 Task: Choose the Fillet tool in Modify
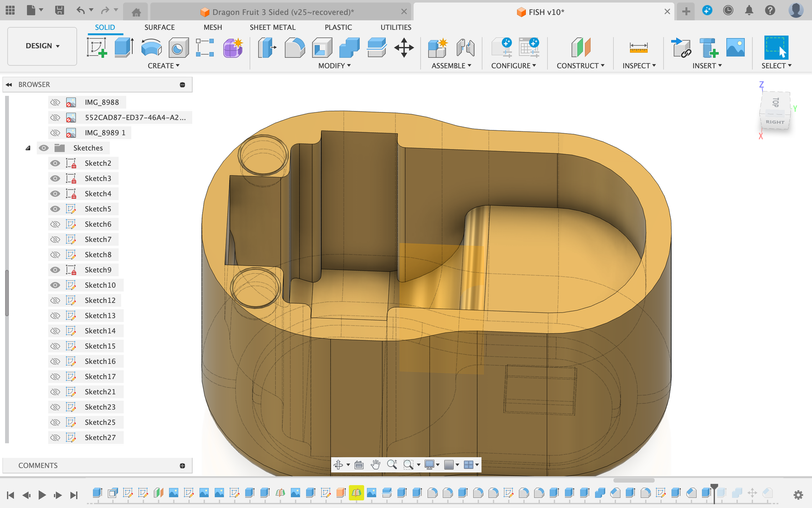coord(294,47)
